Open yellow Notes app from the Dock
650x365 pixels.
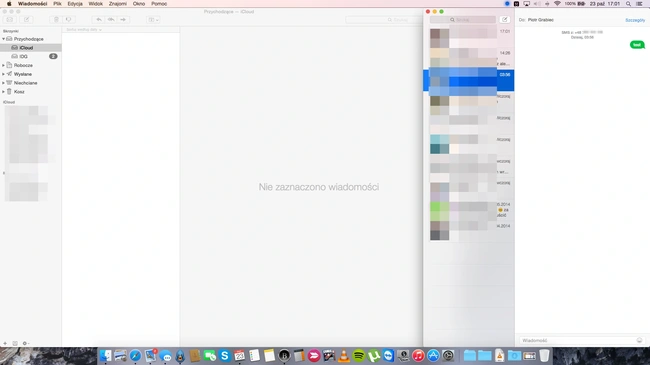pos(269,355)
